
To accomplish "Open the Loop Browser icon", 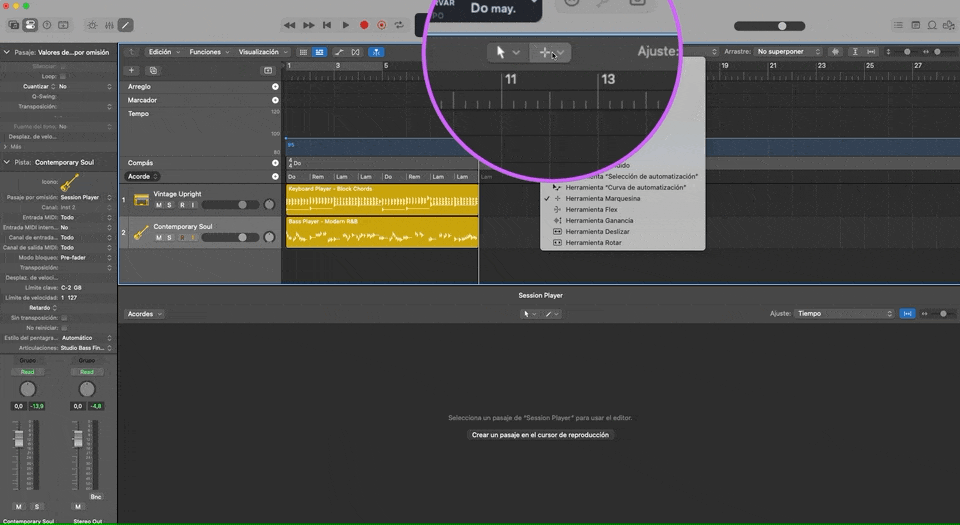I will [932, 25].
